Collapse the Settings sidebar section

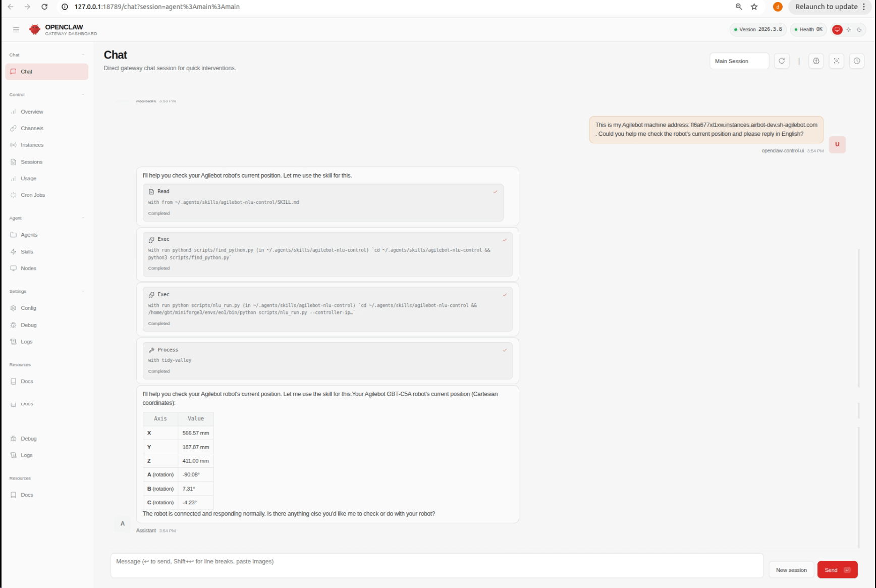83,291
